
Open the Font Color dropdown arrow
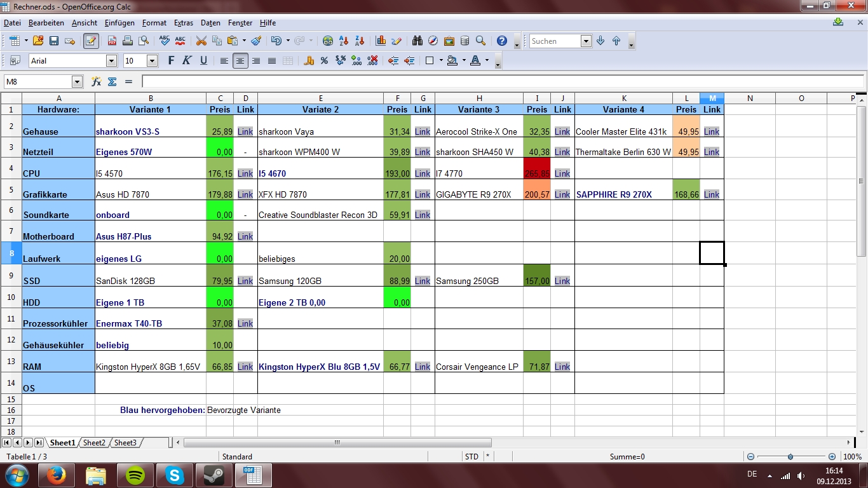487,61
